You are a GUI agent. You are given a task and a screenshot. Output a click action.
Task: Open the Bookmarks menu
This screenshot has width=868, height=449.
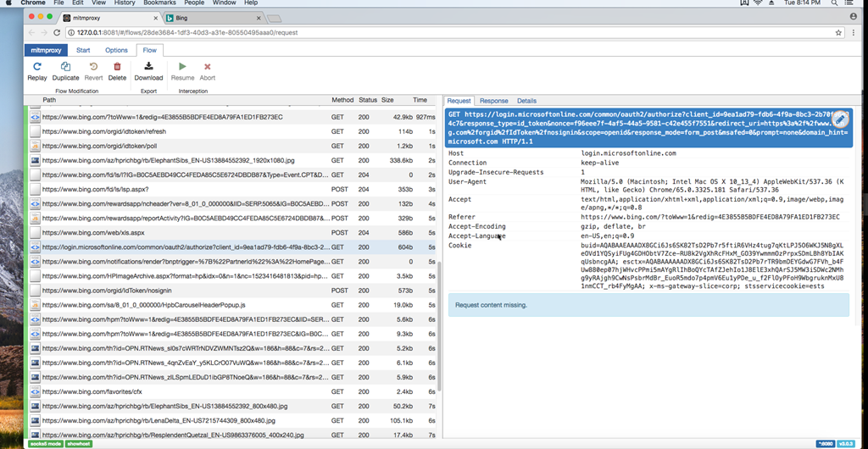coord(159,3)
